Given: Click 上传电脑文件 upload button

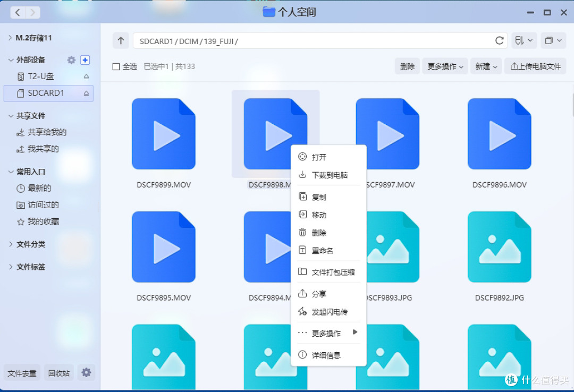Looking at the screenshot, I should pyautogui.click(x=535, y=66).
